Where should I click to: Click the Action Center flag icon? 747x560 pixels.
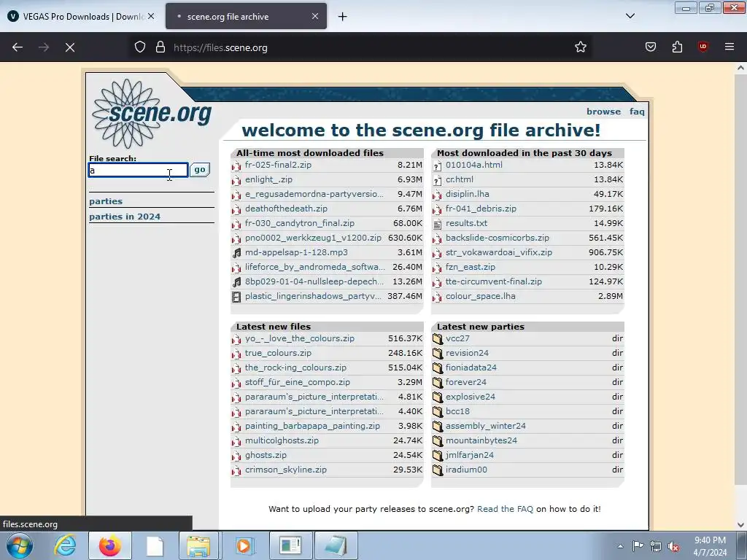(638, 546)
